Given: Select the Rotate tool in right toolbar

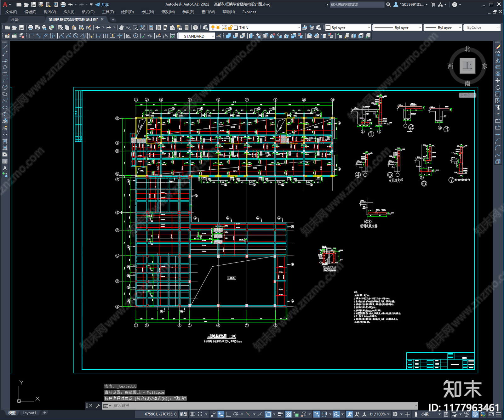Looking at the screenshot, I should tap(498, 87).
